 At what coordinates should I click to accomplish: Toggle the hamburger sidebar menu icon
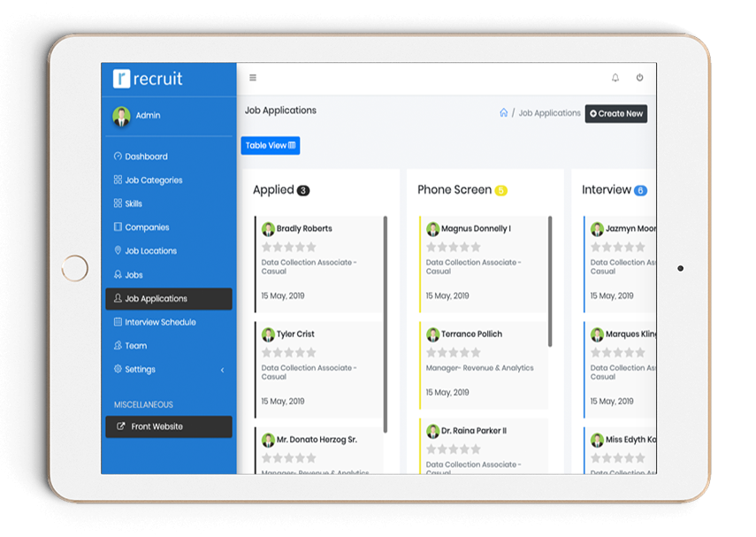253,78
